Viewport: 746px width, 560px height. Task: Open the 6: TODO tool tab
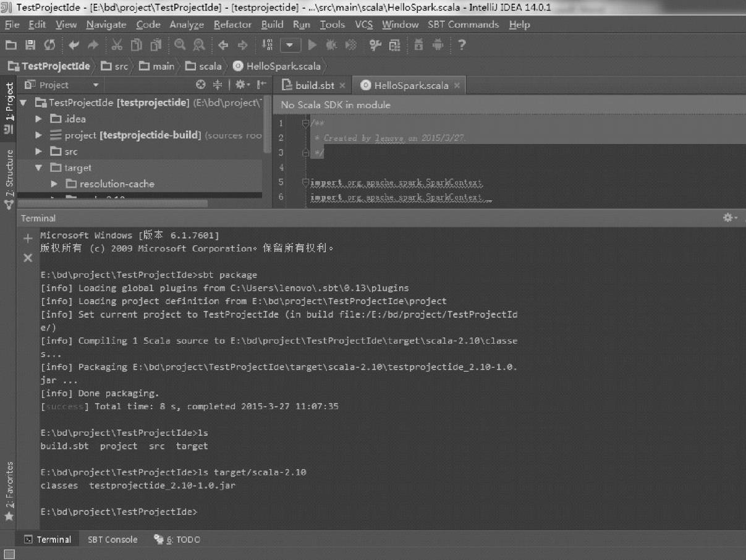177,539
